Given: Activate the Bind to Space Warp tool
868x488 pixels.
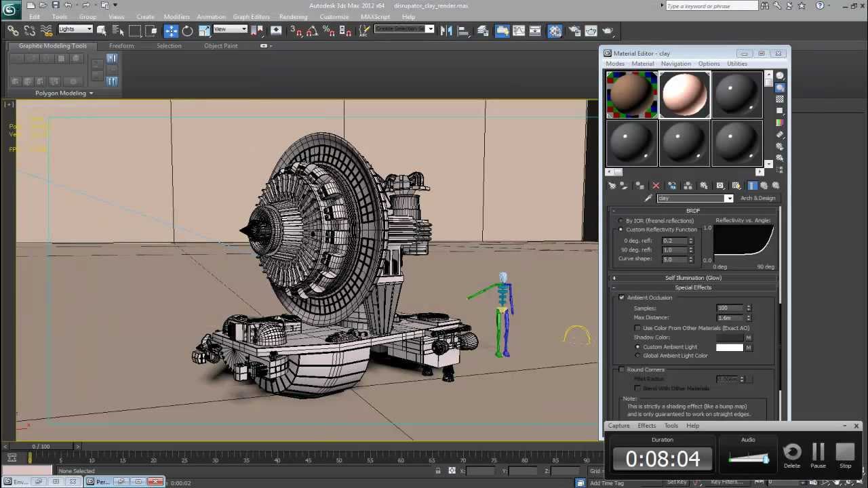Looking at the screenshot, I should click(x=46, y=30).
